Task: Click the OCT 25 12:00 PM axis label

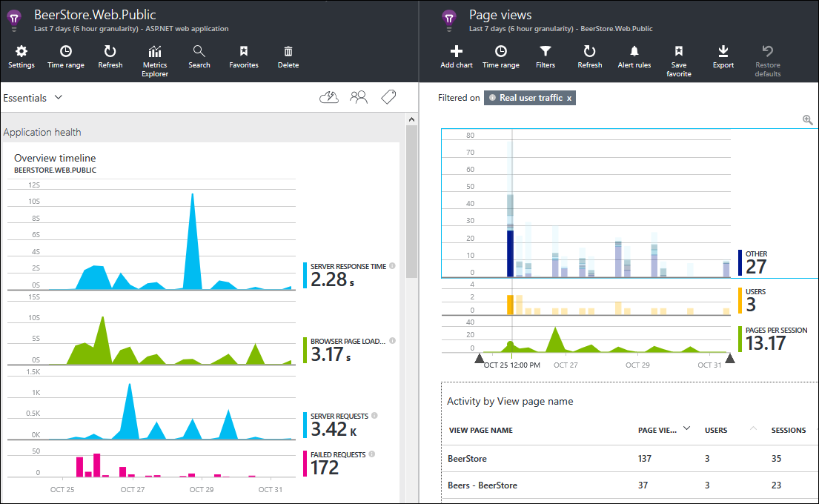Action: click(x=512, y=365)
